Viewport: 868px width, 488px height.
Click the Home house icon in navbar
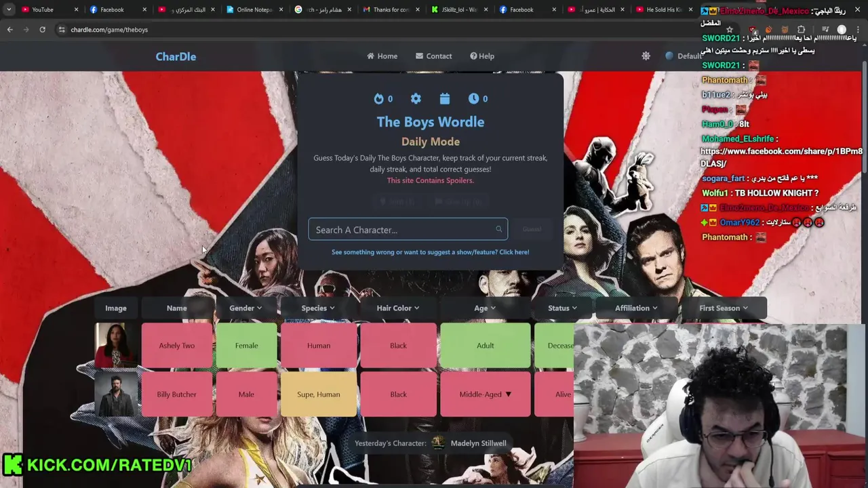click(x=370, y=56)
